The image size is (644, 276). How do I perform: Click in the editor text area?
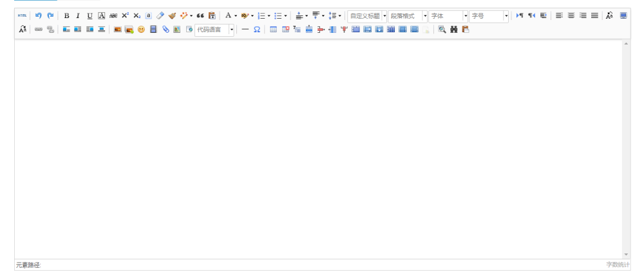pos(318,149)
